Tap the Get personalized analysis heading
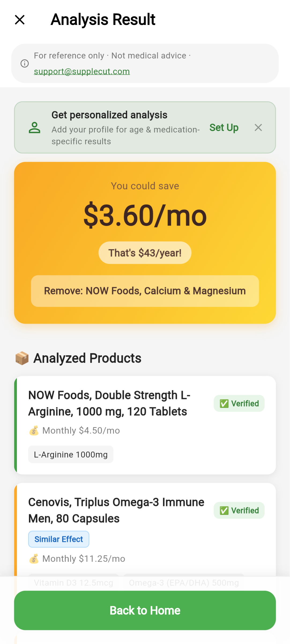This screenshot has height=644, width=290. (109, 115)
